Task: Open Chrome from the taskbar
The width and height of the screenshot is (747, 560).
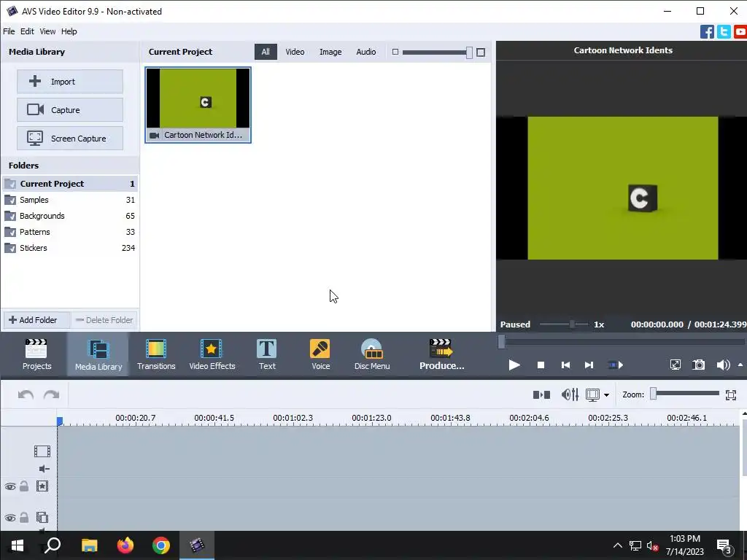Action: (161, 545)
